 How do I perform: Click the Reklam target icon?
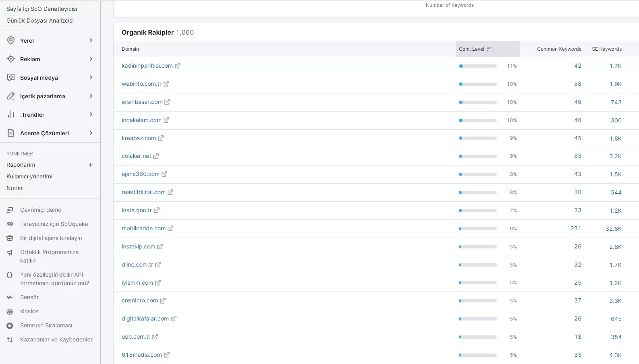point(11,59)
